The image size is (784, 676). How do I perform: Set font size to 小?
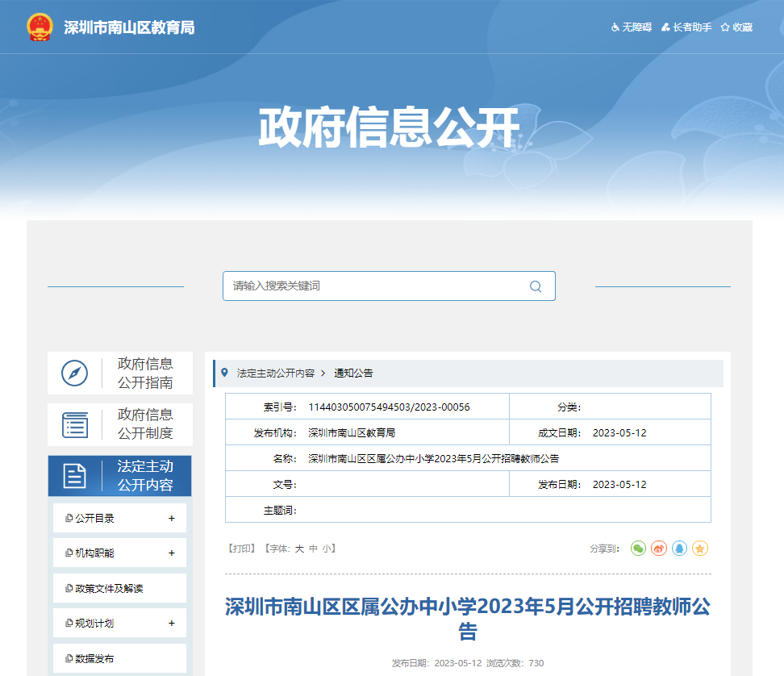click(x=326, y=549)
